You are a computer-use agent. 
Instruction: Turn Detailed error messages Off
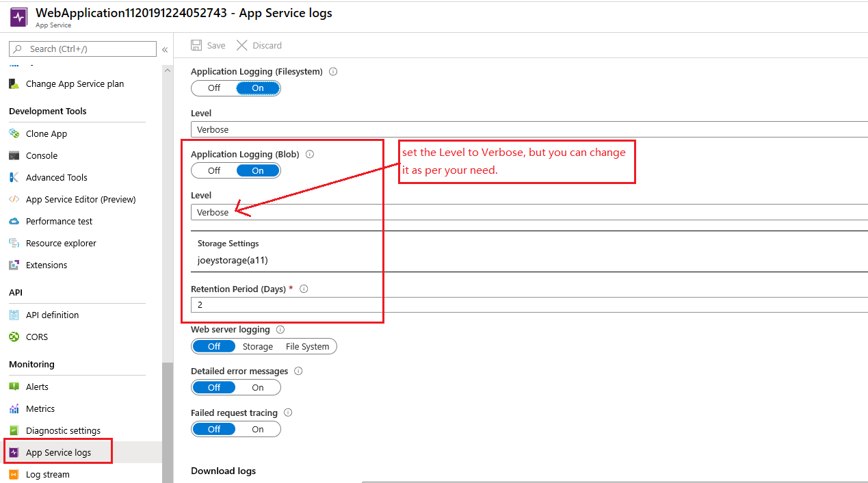point(214,387)
